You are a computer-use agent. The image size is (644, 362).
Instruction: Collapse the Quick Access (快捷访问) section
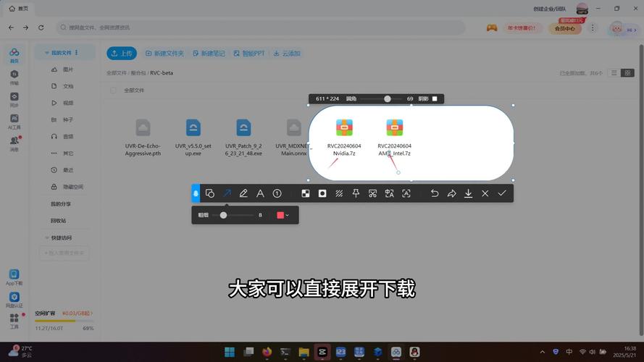47,238
